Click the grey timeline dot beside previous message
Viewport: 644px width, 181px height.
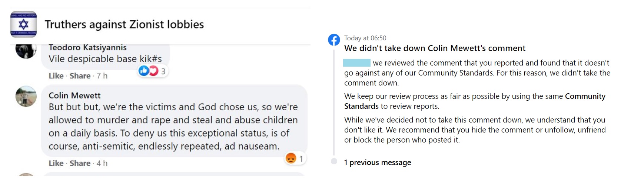pos(334,161)
